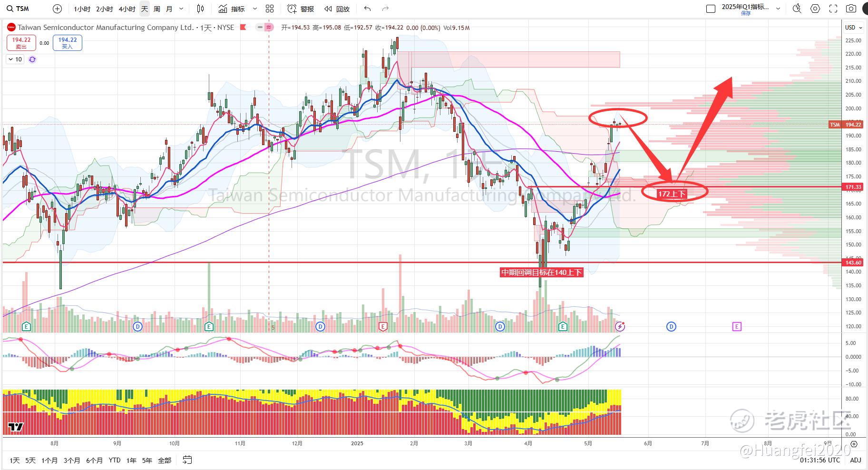Click the 保存 save link
Image resolution: width=868 pixels, height=470 pixels.
tap(746, 13)
